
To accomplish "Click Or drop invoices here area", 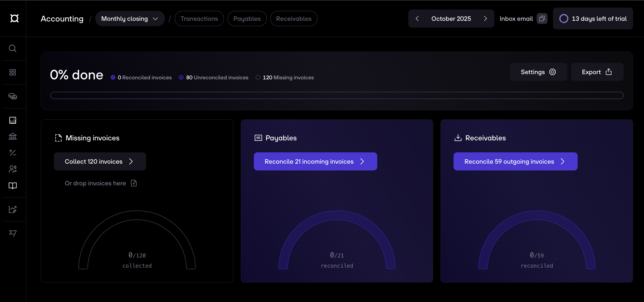I will (101, 183).
